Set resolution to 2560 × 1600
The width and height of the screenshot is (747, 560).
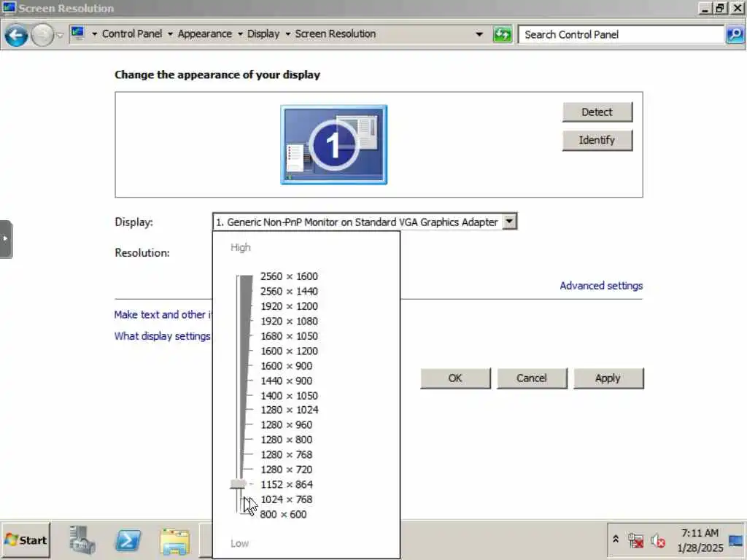(289, 276)
